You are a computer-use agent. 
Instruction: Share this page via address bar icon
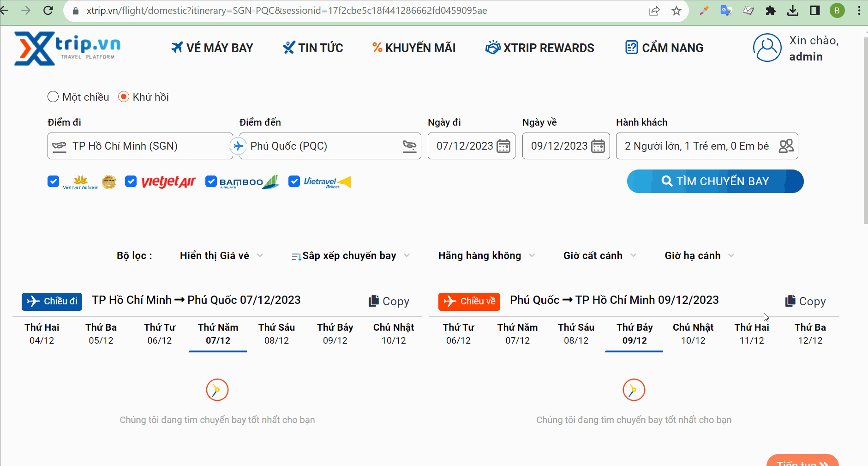(x=654, y=11)
